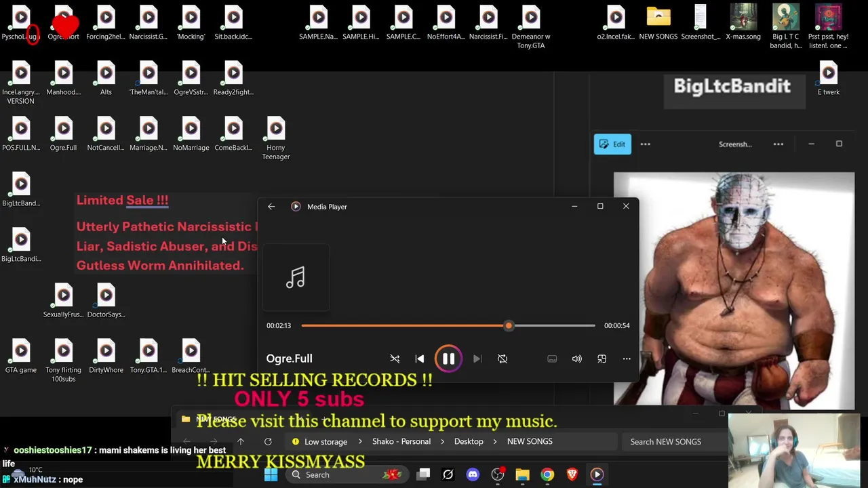Viewport: 868px width, 488px height.
Task: Select the 'Mocking' desktop file
Action: (x=191, y=22)
